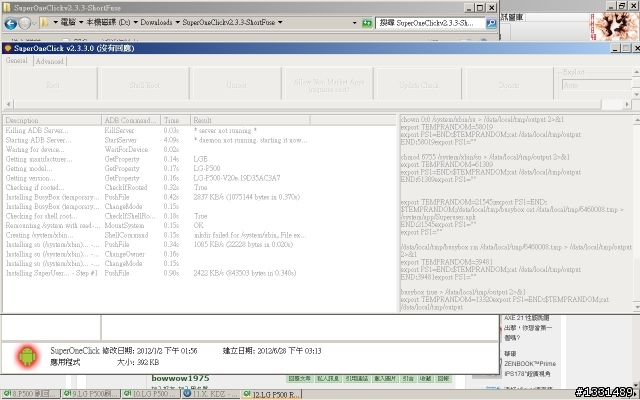Screen dimensions: 640x400
Task: Click the Unroot button
Action: click(x=237, y=85)
